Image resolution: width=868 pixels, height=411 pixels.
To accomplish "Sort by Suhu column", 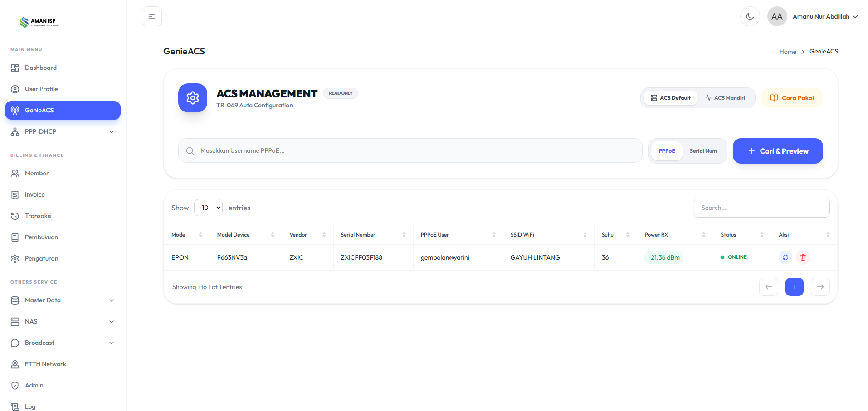I will tap(615, 235).
